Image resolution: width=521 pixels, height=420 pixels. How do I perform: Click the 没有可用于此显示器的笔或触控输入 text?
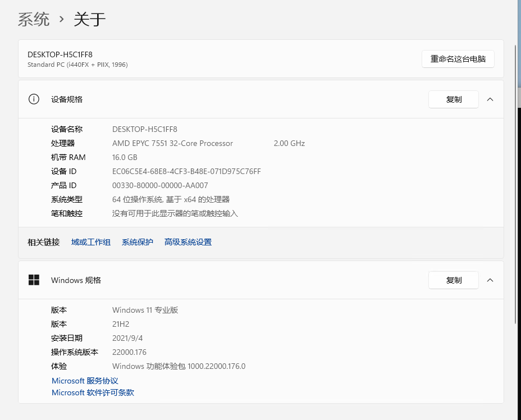click(x=175, y=213)
